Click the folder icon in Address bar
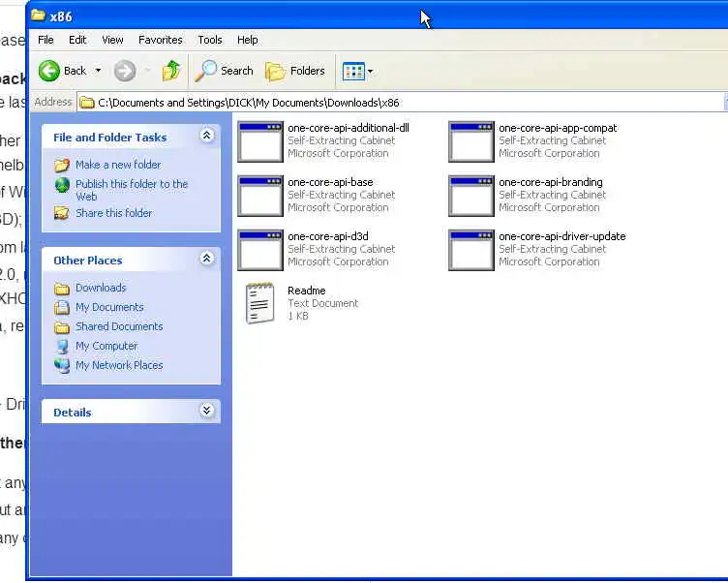This screenshot has width=728, height=583. click(x=87, y=103)
